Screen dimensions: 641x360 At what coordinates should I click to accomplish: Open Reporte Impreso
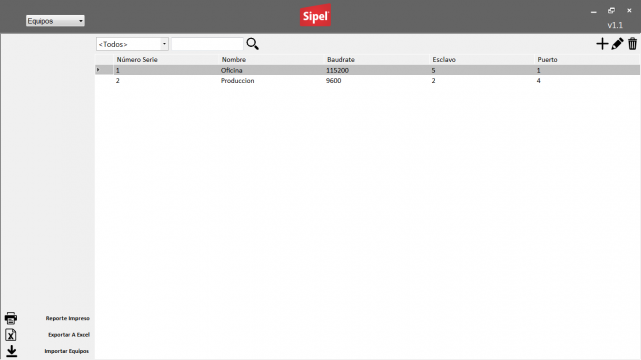[67, 318]
